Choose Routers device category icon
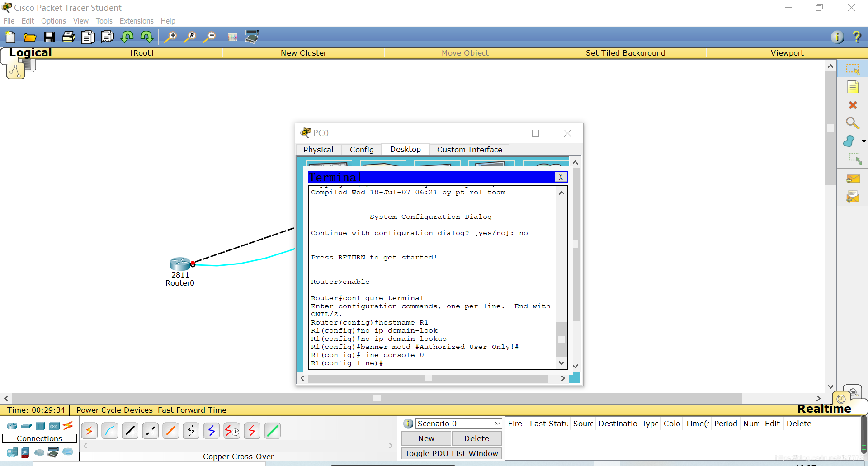868x466 pixels. click(12, 426)
